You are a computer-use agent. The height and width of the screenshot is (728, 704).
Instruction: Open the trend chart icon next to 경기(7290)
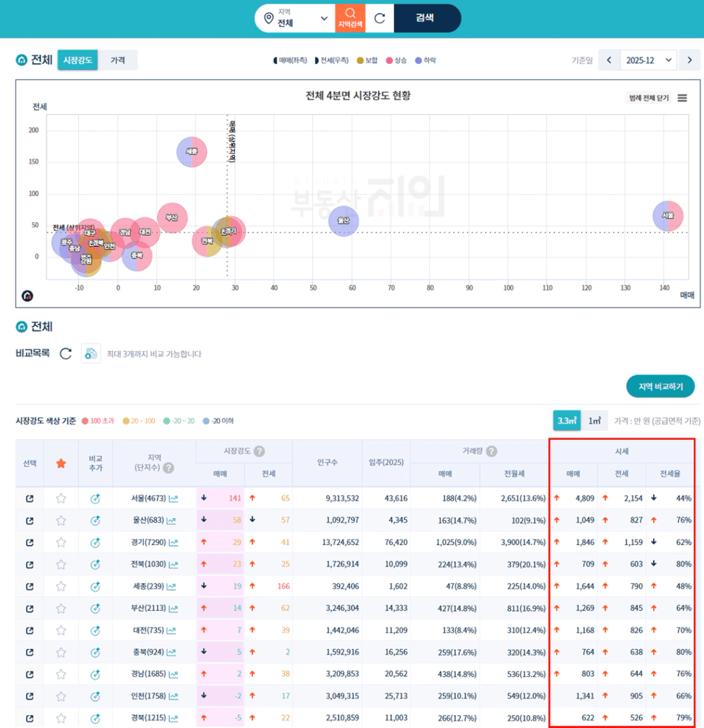coord(174,542)
